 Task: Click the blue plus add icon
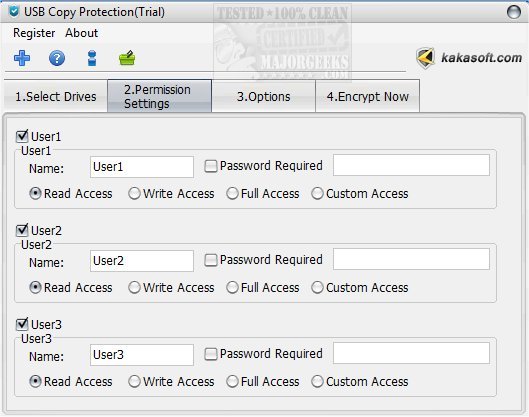[22, 58]
